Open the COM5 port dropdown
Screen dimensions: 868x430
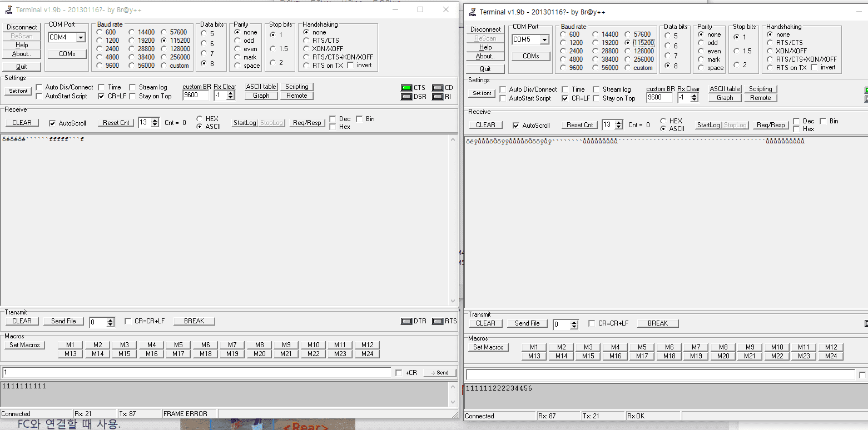click(544, 40)
